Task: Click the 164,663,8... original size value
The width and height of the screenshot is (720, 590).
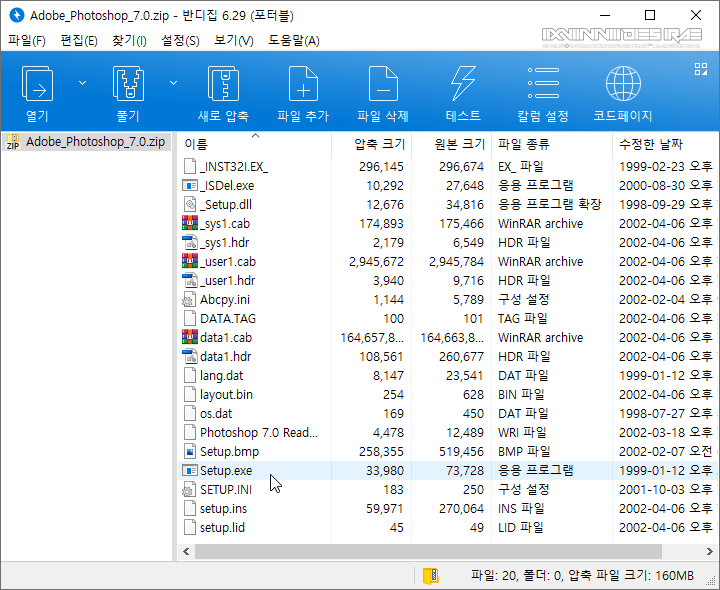Action: point(452,338)
